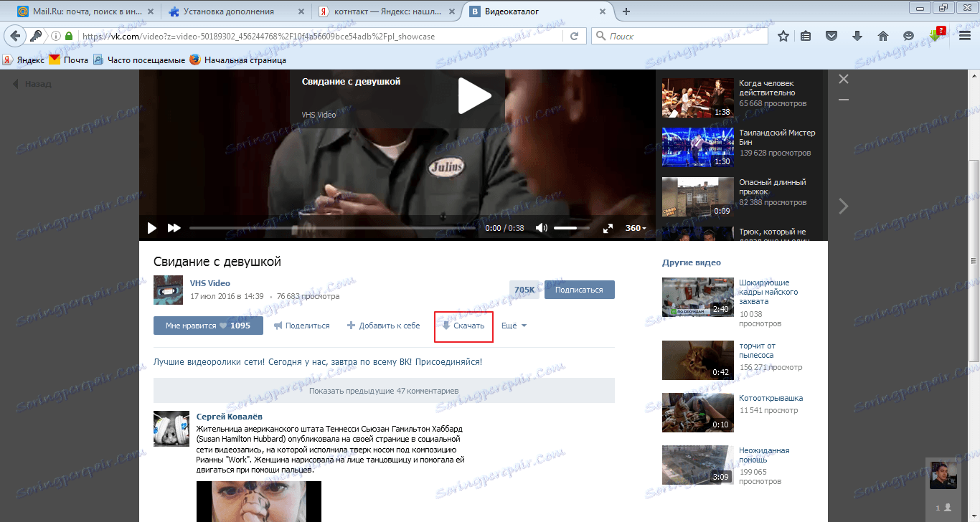Image resolution: width=980 pixels, height=522 pixels.
Task: Show previous 47 comments
Action: pos(384,391)
